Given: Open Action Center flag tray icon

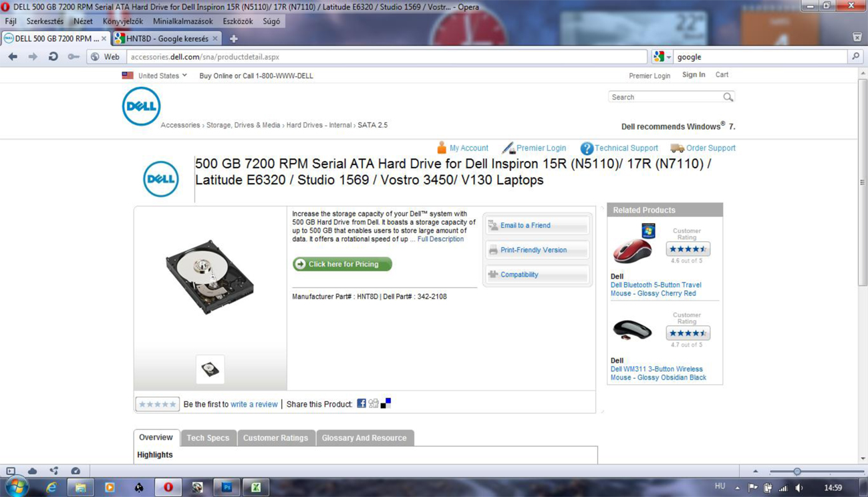Looking at the screenshot, I should pos(753,488).
